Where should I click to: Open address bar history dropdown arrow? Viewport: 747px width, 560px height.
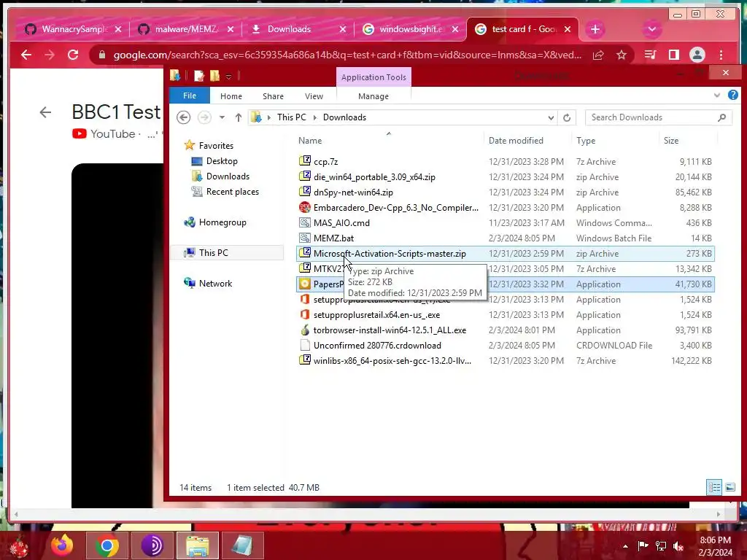click(x=551, y=117)
